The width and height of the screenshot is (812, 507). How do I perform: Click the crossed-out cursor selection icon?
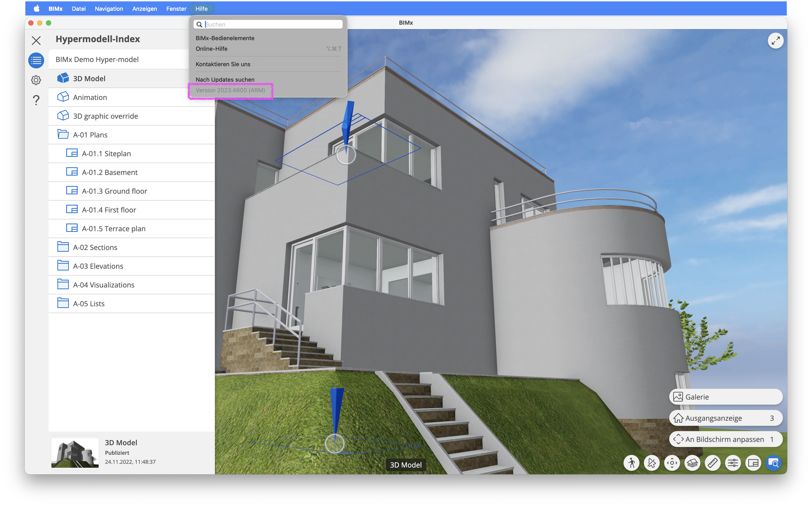tap(652, 463)
